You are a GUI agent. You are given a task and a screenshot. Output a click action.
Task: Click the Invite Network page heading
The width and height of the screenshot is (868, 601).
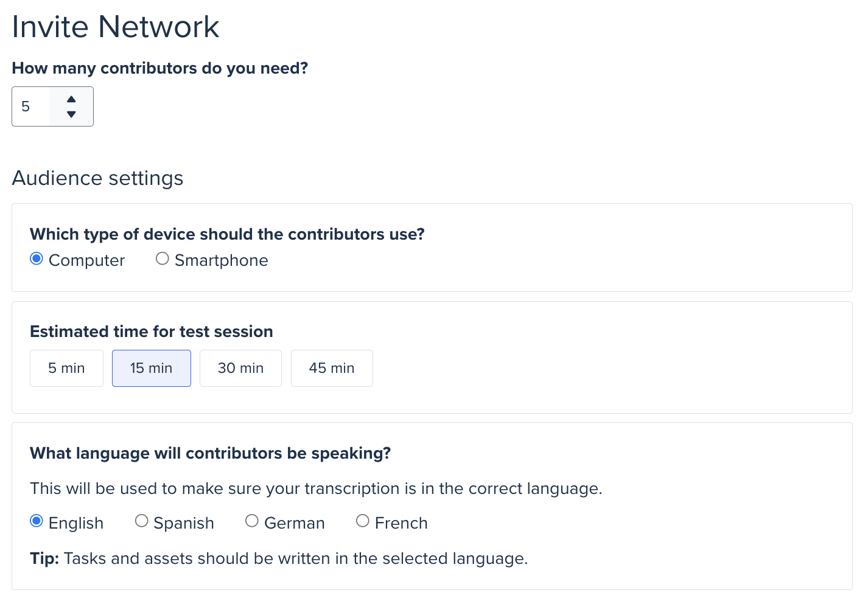[x=116, y=27]
